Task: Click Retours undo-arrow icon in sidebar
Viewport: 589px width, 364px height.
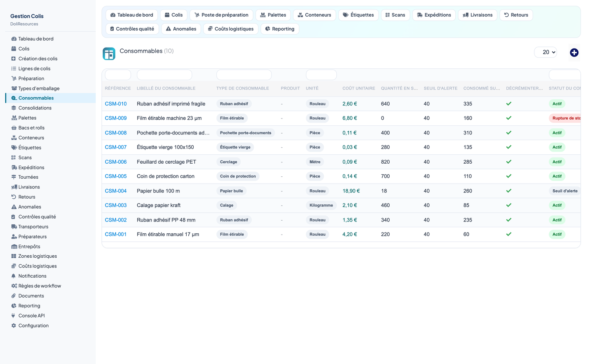Action: 14,197
